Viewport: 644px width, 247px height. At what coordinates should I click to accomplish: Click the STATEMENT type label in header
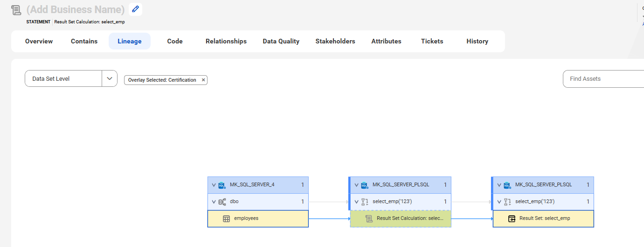click(38, 22)
